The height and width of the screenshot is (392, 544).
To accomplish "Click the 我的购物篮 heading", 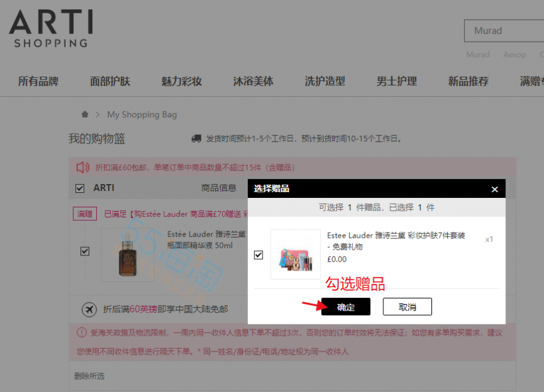I will tap(97, 138).
